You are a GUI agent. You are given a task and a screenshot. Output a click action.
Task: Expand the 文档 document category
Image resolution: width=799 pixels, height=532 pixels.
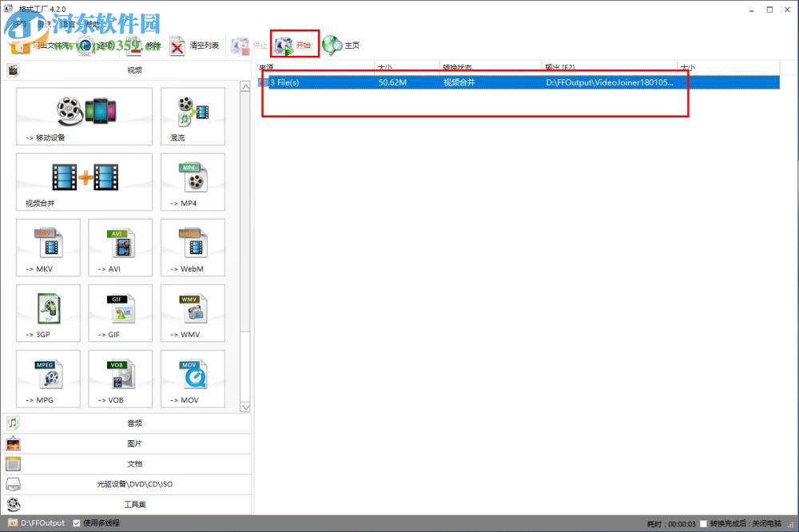(x=127, y=464)
